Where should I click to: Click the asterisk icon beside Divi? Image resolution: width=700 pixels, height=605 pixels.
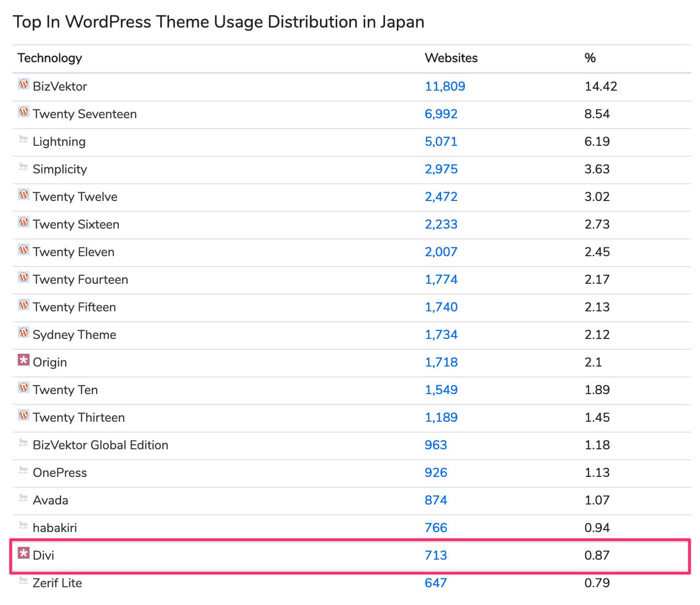24,553
